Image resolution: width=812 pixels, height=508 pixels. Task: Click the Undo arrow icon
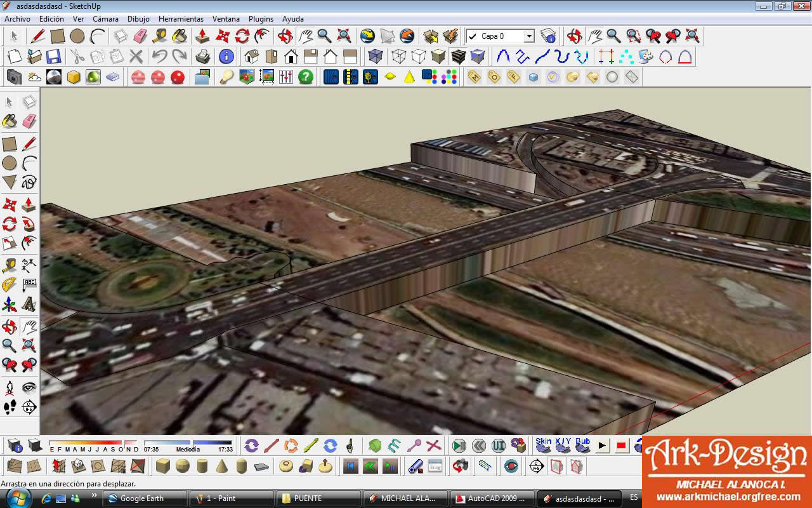pos(159,57)
